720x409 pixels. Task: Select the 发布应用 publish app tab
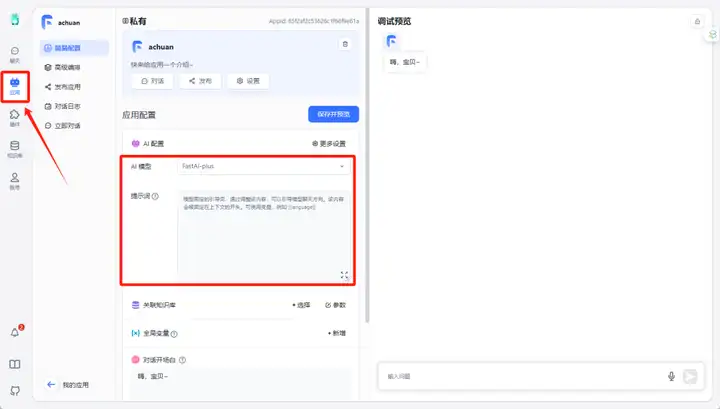point(74,87)
